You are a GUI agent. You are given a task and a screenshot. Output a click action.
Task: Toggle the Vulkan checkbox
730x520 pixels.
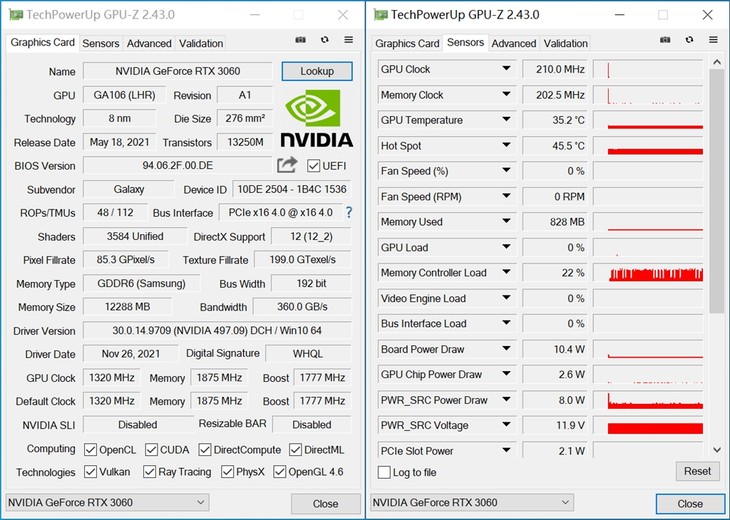pos(90,472)
